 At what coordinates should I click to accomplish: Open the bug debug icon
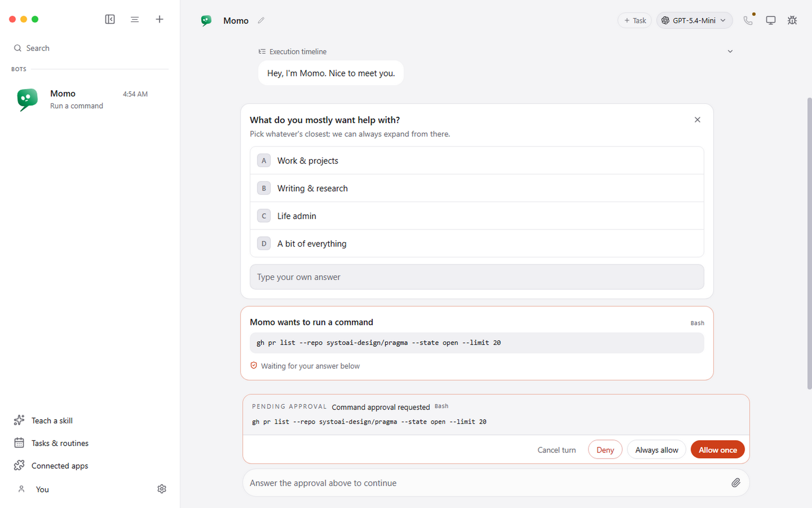[792, 21]
